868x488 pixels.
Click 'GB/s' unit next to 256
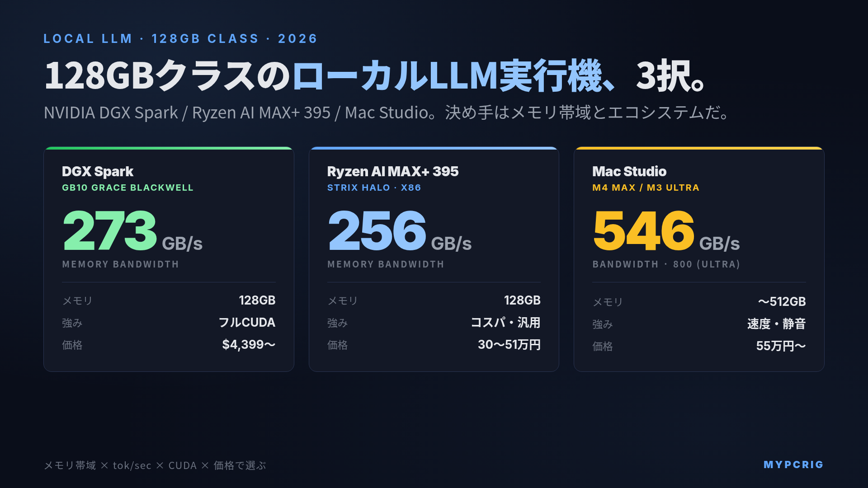[451, 244]
